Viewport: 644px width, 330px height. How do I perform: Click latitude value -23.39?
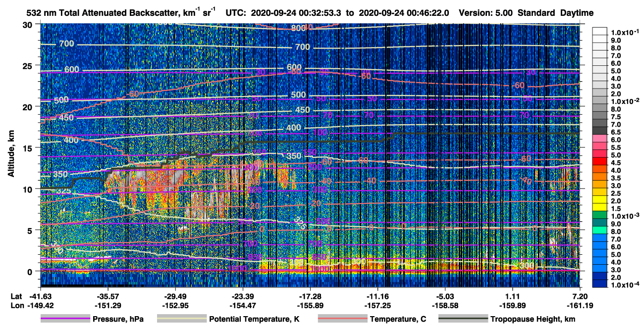click(x=243, y=296)
